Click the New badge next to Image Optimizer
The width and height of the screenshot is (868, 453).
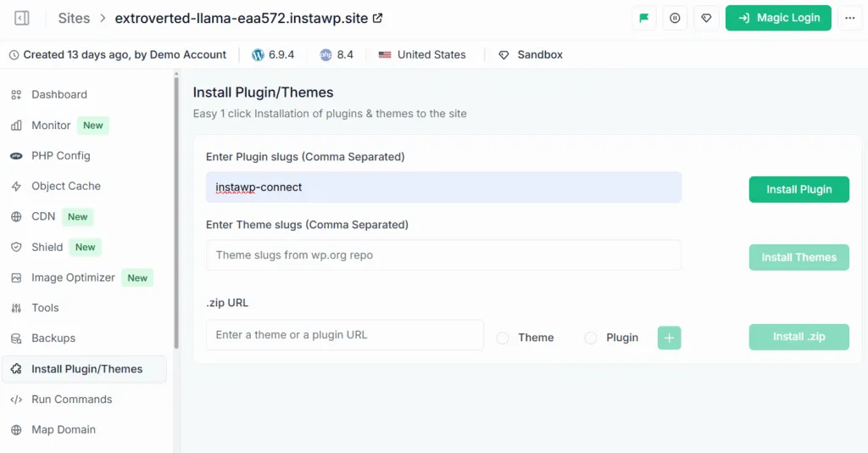pyautogui.click(x=137, y=278)
